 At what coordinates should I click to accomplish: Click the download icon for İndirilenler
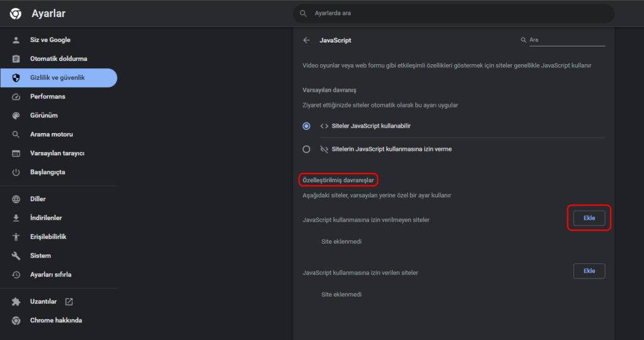pyautogui.click(x=16, y=218)
